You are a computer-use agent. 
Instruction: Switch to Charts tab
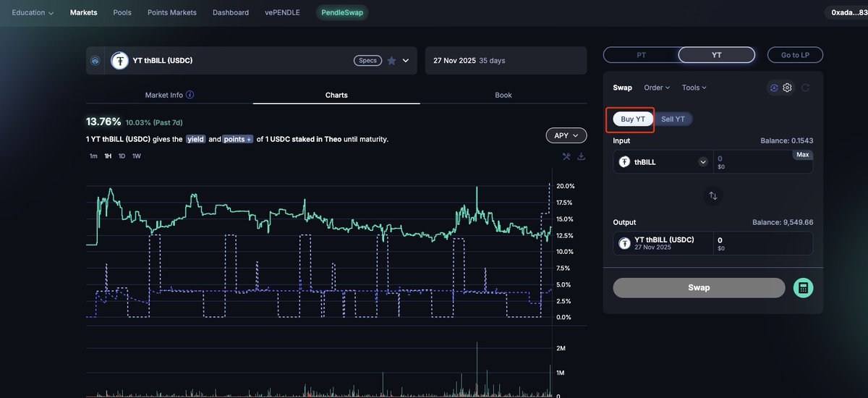[336, 95]
